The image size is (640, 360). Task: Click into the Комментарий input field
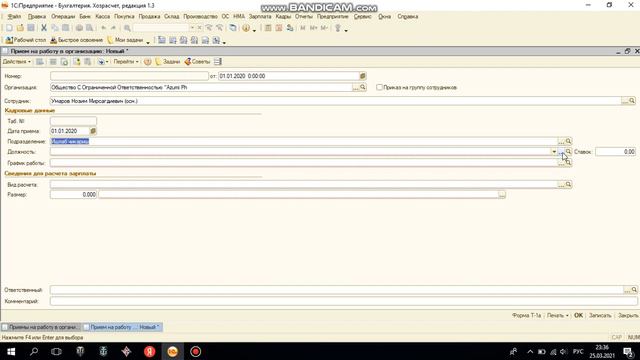tap(344, 301)
